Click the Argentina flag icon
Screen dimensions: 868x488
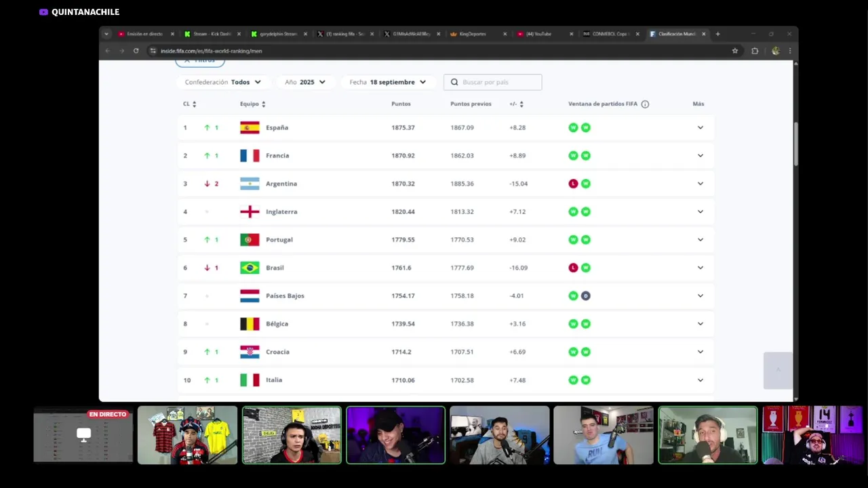[250, 184]
